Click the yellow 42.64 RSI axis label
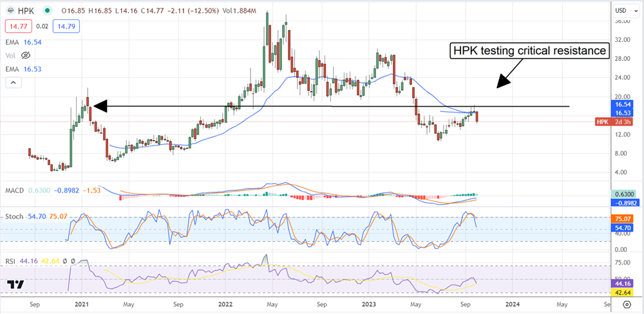Image resolution: width=644 pixels, height=314 pixels. pos(623,291)
